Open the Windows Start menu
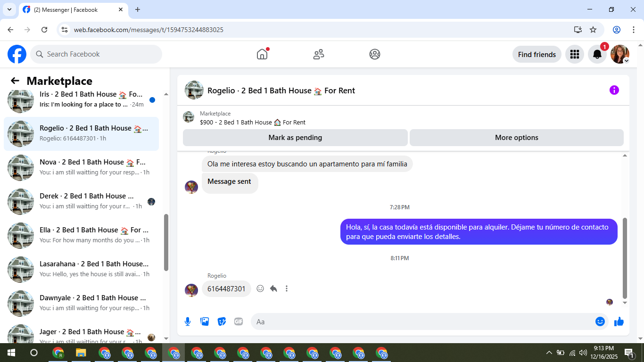 [x=11, y=353]
